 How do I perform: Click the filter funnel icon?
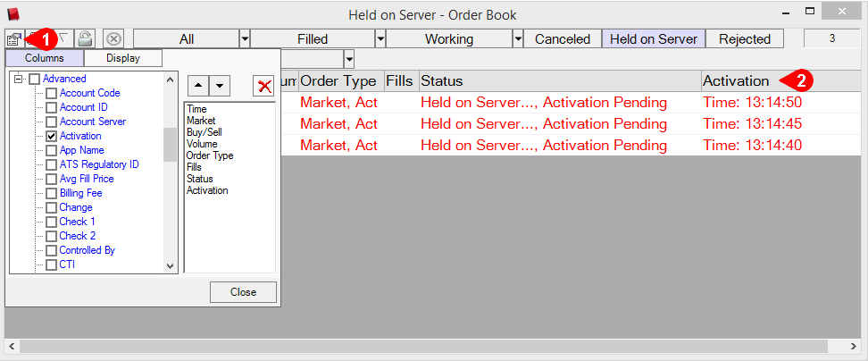[x=63, y=38]
